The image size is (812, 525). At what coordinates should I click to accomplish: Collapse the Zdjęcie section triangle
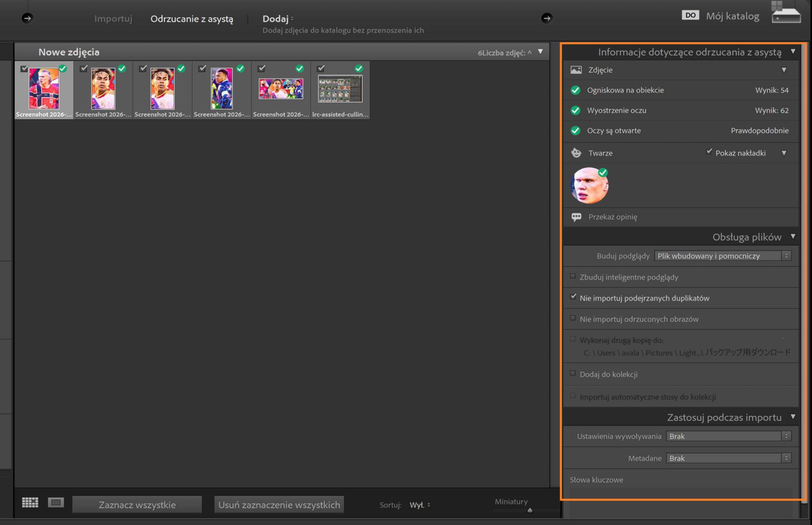pos(784,70)
